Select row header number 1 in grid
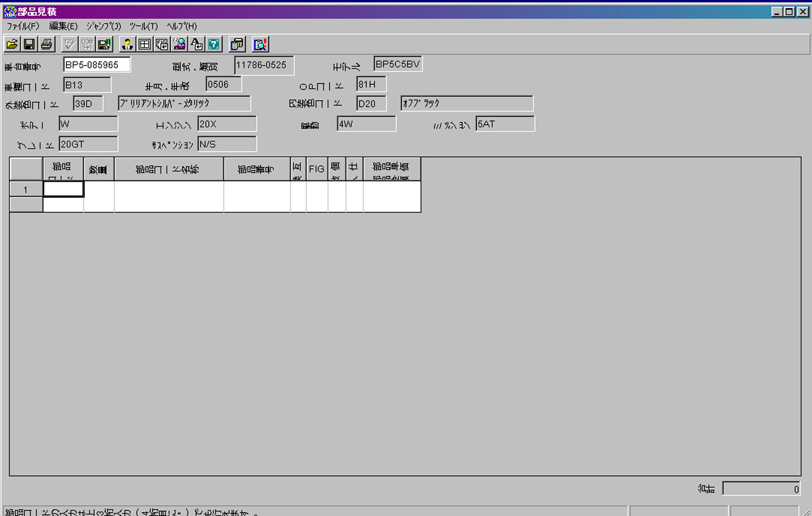The width and height of the screenshot is (812, 516). click(26, 190)
